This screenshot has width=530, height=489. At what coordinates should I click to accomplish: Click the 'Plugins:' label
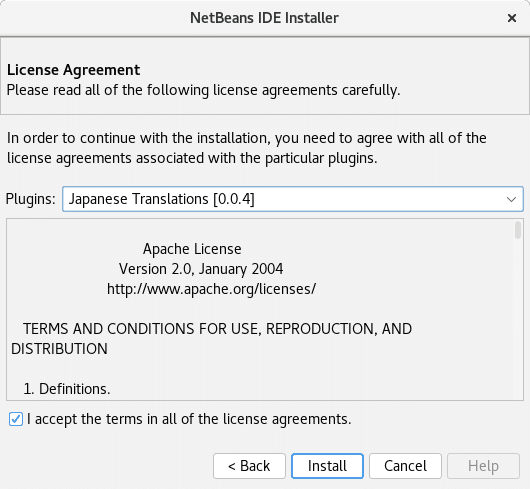(x=30, y=199)
